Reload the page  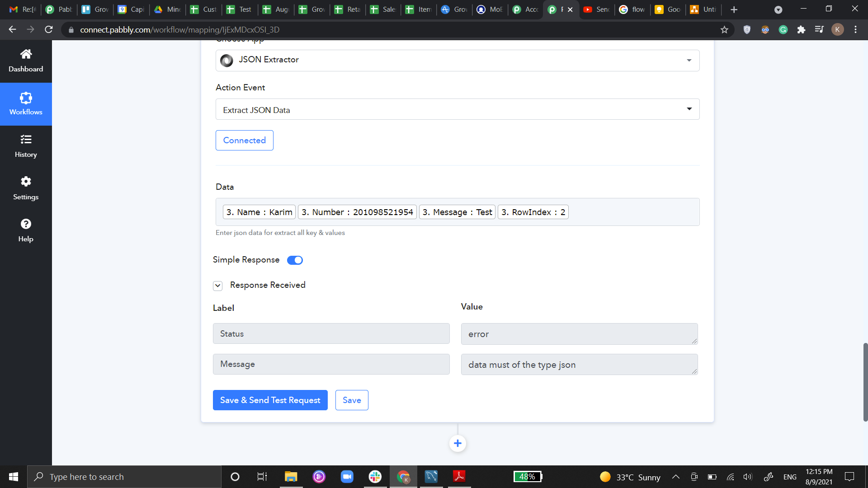(49, 30)
